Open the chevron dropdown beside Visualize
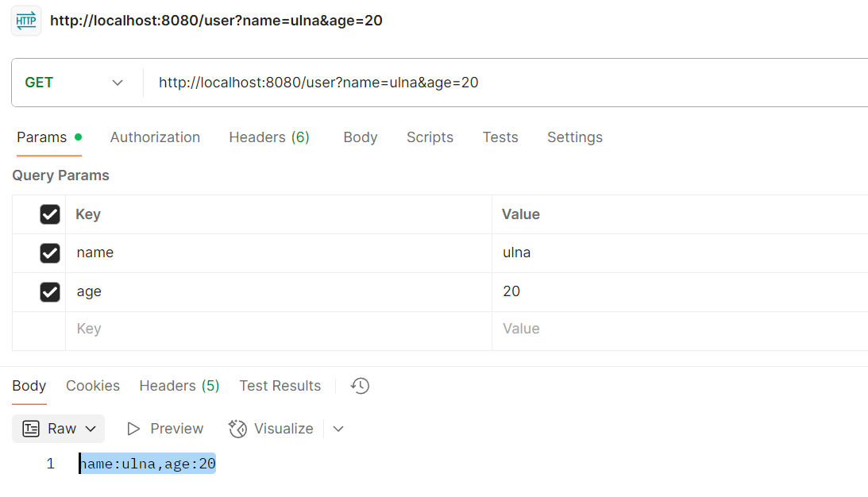 338,429
